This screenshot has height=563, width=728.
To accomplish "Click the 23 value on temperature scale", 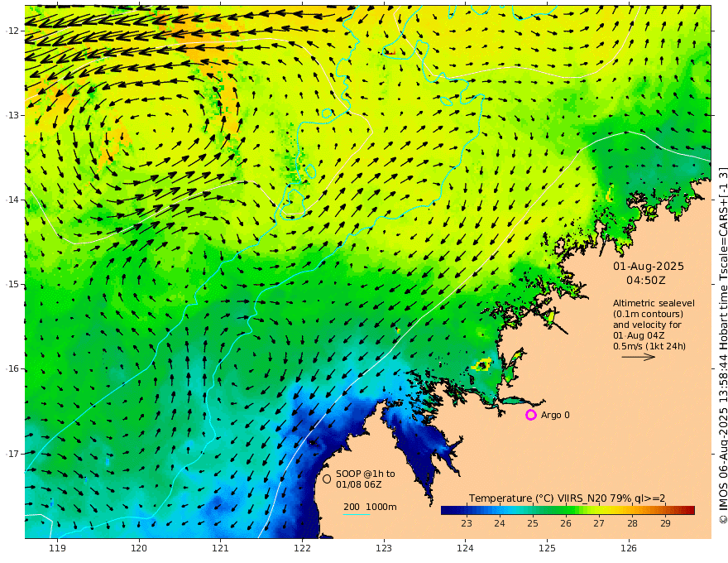I will 466,523.
